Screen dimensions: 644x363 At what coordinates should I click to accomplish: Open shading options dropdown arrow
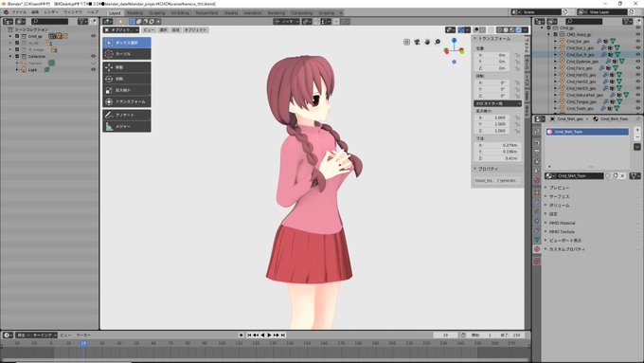click(x=526, y=30)
